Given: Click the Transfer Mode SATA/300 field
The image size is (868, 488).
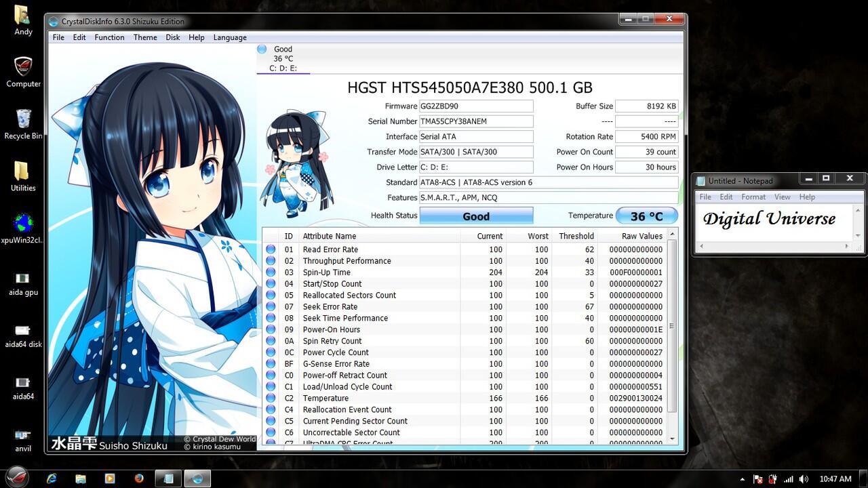Looking at the screenshot, I should 476,152.
